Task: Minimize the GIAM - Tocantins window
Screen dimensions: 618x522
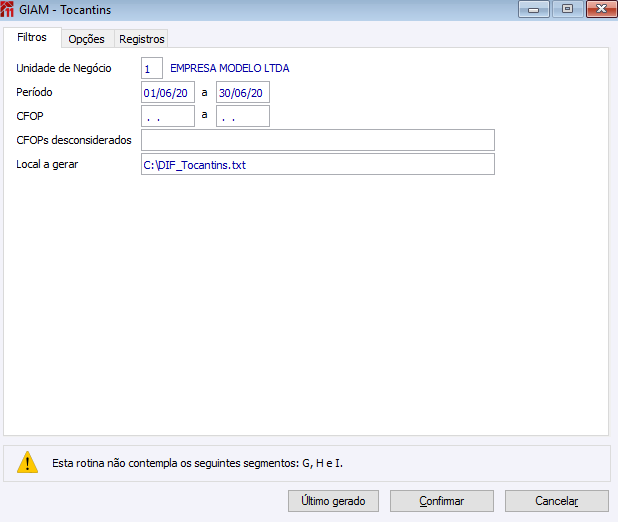Action: tap(534, 9)
